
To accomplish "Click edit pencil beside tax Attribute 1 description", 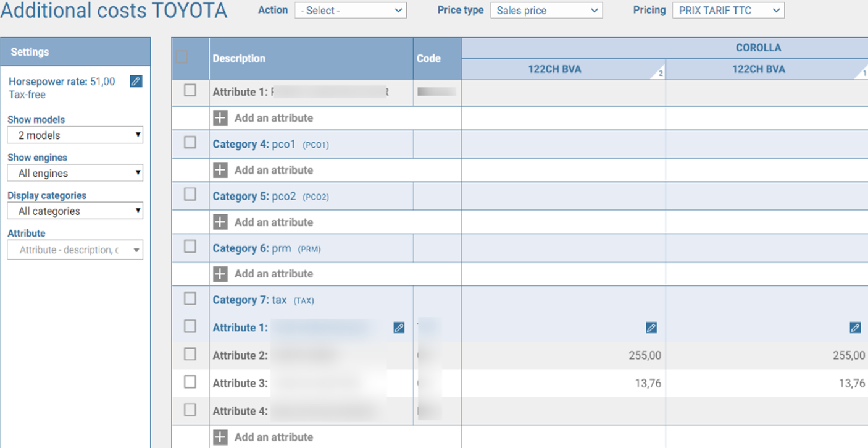I will click(x=399, y=328).
